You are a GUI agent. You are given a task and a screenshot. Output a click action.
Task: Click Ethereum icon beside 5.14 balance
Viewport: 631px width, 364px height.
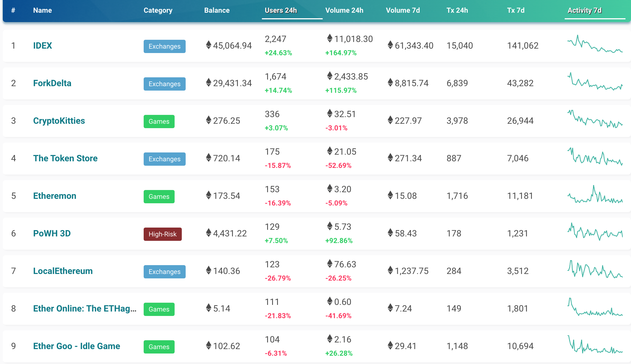[209, 308]
